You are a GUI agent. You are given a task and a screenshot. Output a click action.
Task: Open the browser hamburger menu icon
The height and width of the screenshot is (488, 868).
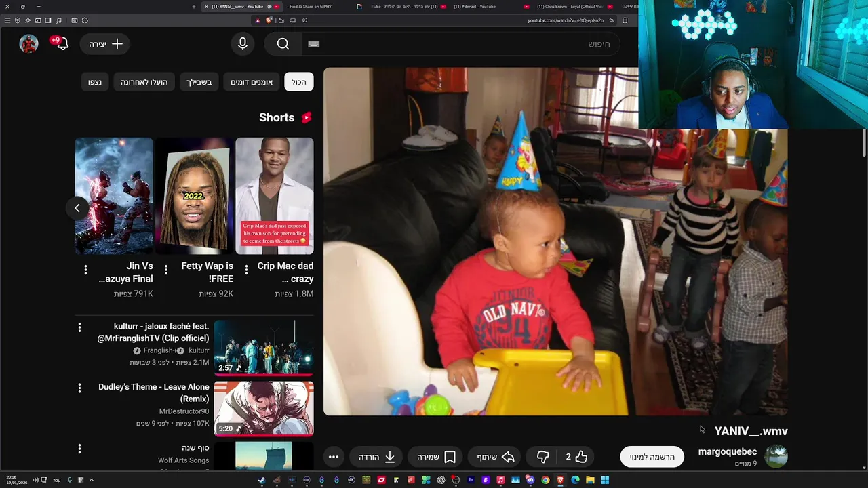pyautogui.click(x=7, y=20)
